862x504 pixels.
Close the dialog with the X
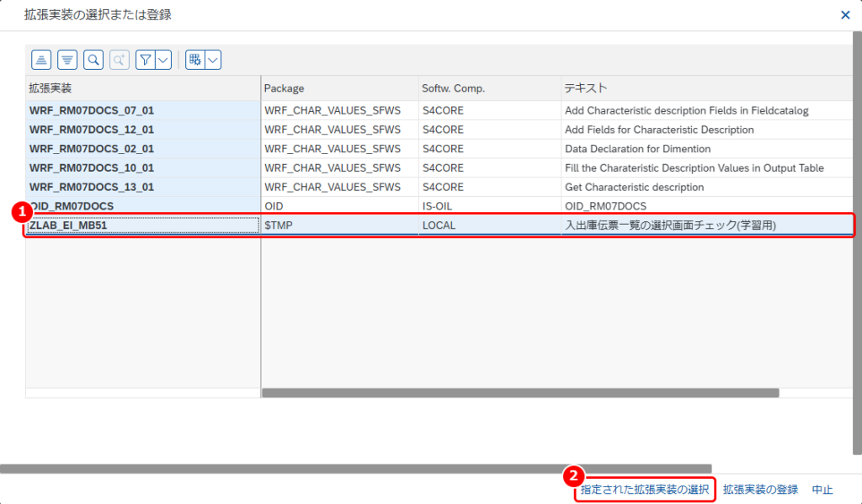click(x=845, y=15)
